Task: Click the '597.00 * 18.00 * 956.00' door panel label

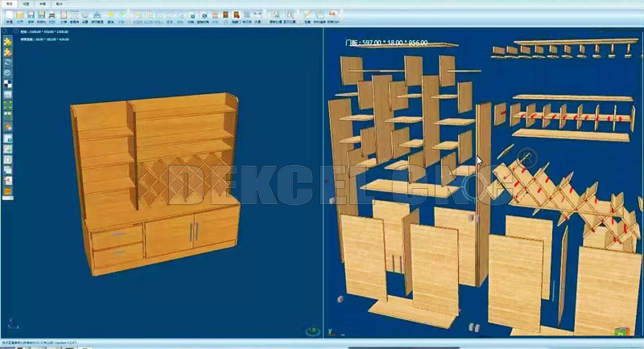Action: pos(386,43)
